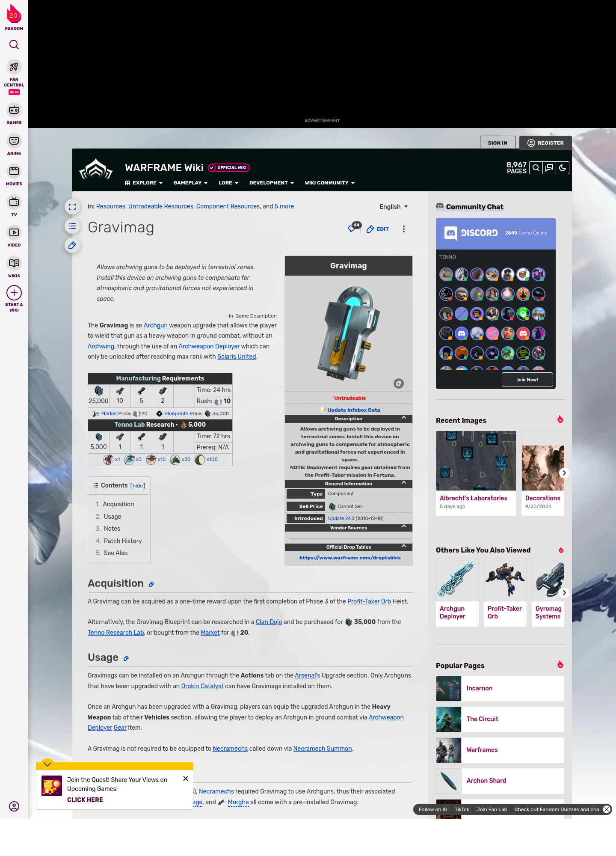Expand the Development menu
This screenshot has width=616, height=856.
(x=272, y=183)
